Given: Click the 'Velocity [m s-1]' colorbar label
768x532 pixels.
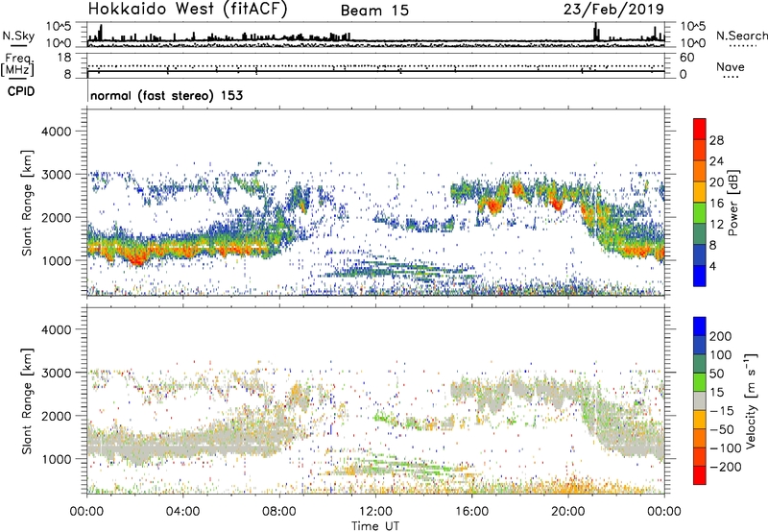Looking at the screenshot, I should coord(751,401).
